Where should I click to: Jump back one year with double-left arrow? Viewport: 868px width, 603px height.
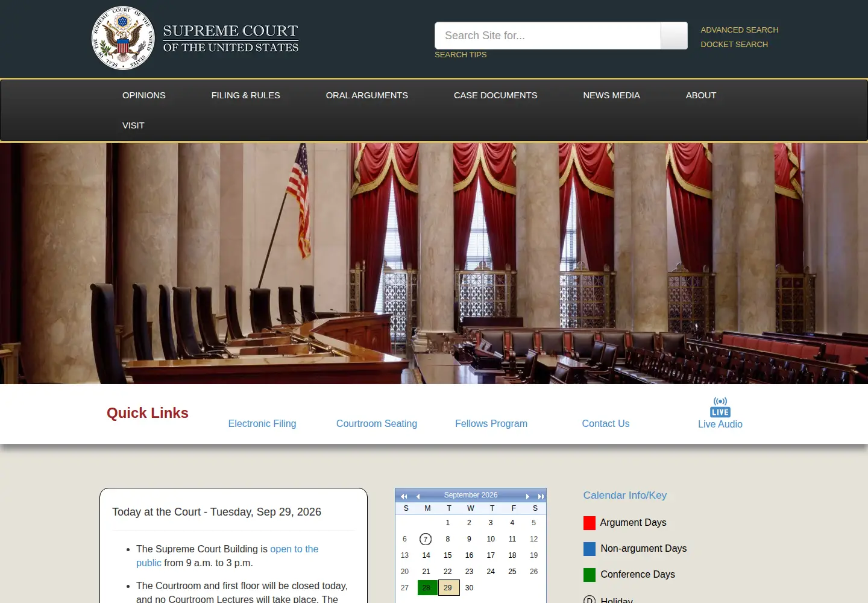(404, 496)
